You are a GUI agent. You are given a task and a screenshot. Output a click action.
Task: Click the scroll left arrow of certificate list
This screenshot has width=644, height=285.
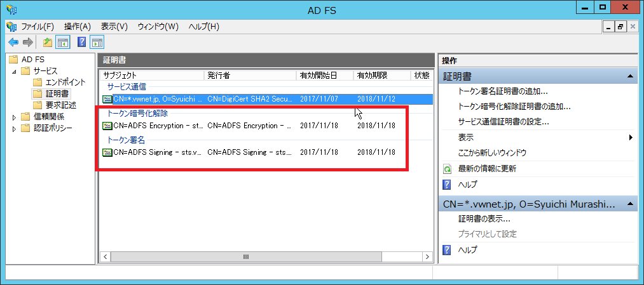coord(105,256)
